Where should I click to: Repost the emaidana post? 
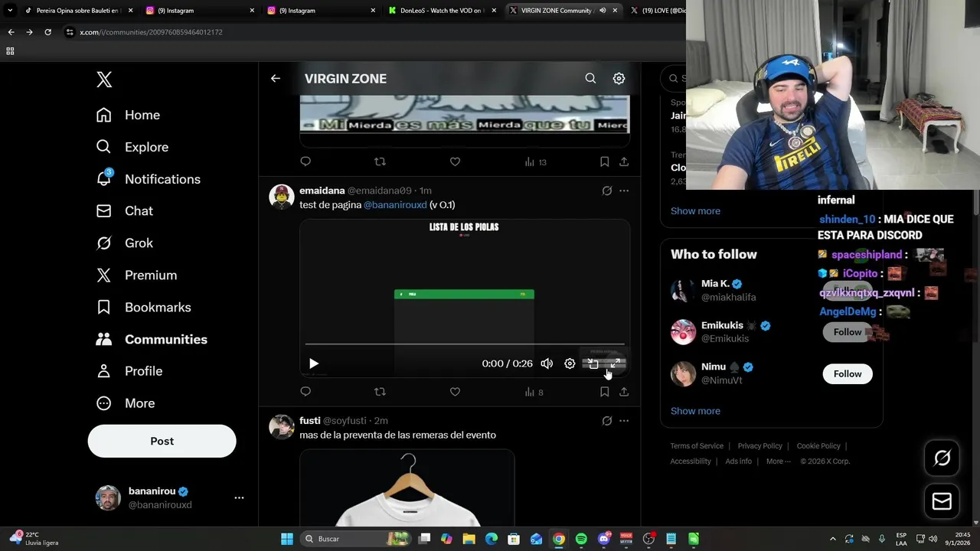[380, 392]
